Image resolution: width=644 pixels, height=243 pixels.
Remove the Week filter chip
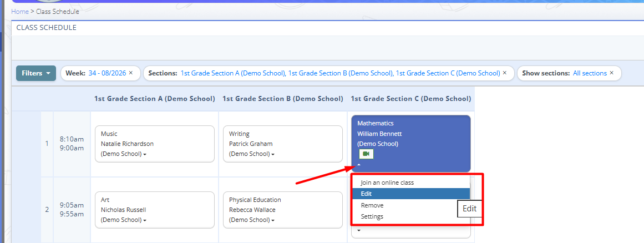point(130,73)
